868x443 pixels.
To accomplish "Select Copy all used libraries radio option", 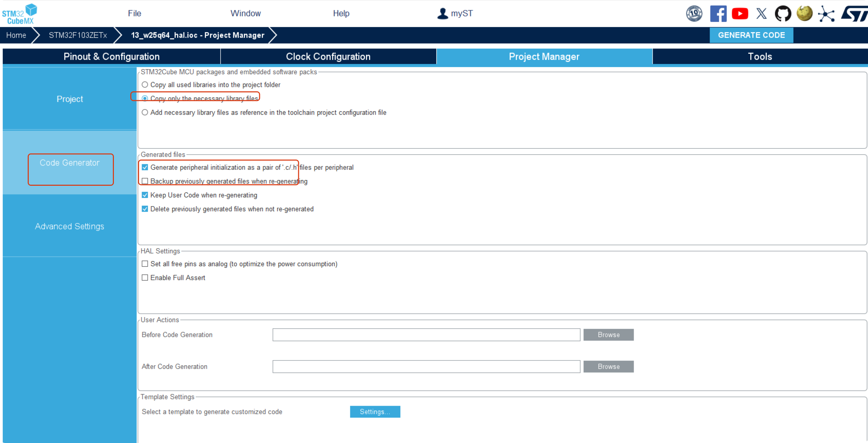I will point(145,84).
